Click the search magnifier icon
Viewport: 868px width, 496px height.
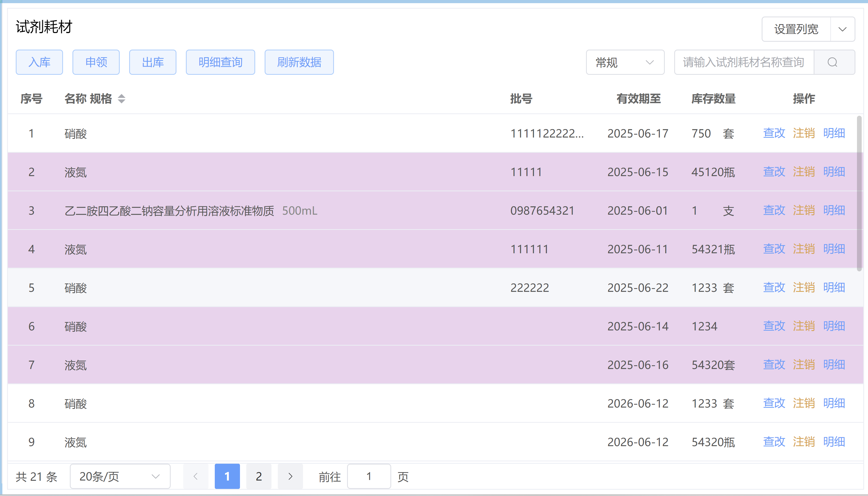point(833,62)
